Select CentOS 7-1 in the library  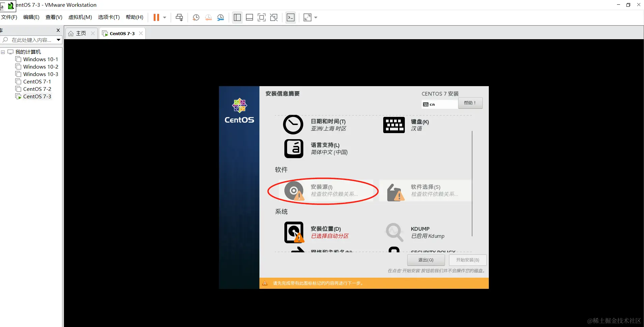[x=37, y=82]
